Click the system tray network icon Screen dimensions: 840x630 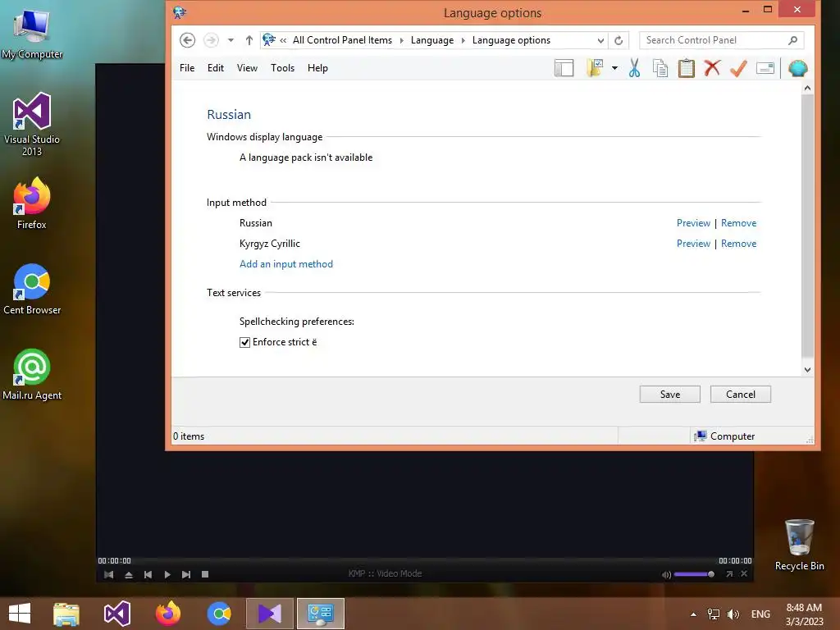pyautogui.click(x=714, y=614)
